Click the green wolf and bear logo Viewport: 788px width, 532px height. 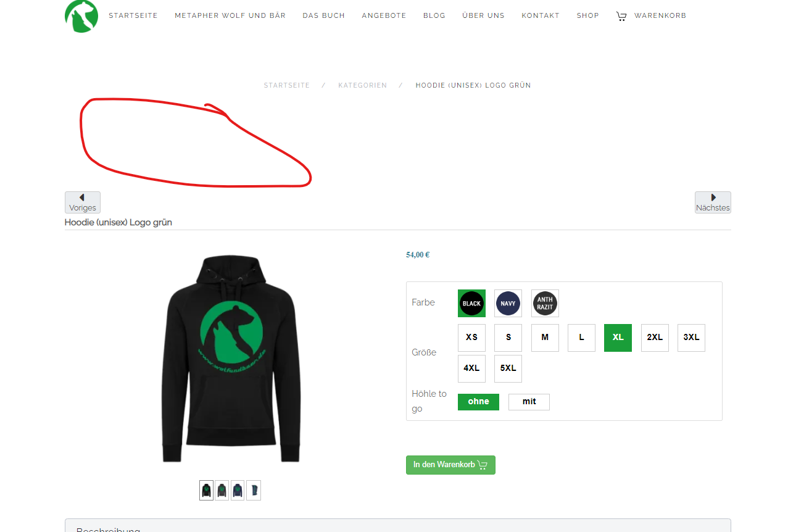click(x=81, y=15)
